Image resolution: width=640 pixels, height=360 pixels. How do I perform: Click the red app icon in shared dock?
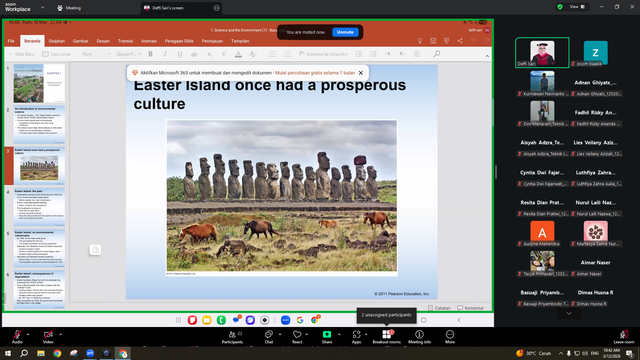click(x=192, y=320)
